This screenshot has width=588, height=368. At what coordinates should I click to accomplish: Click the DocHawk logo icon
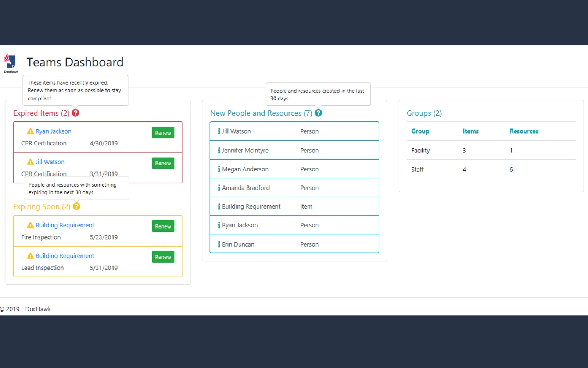pos(11,63)
